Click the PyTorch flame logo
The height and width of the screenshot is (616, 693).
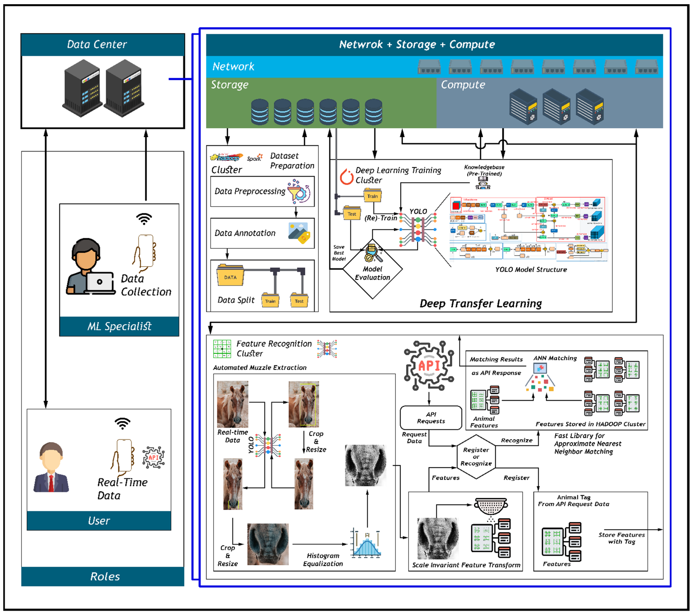point(346,176)
